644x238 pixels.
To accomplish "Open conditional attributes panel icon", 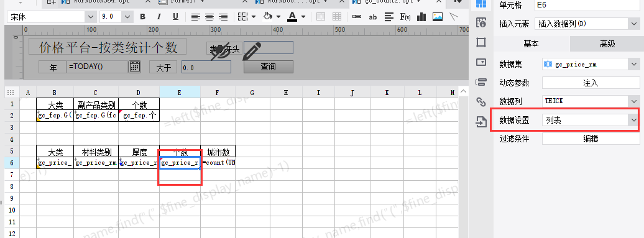I will coord(481,81).
